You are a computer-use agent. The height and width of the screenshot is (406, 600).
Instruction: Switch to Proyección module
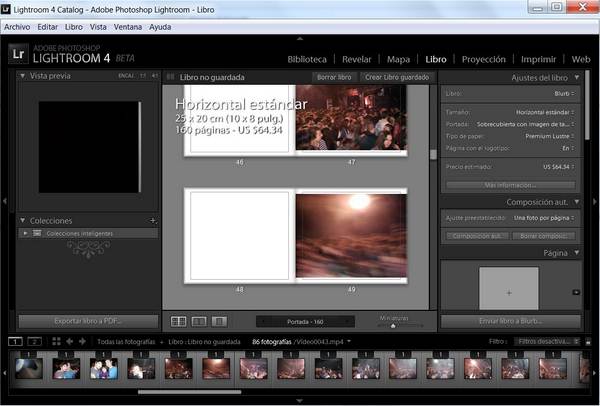point(484,59)
